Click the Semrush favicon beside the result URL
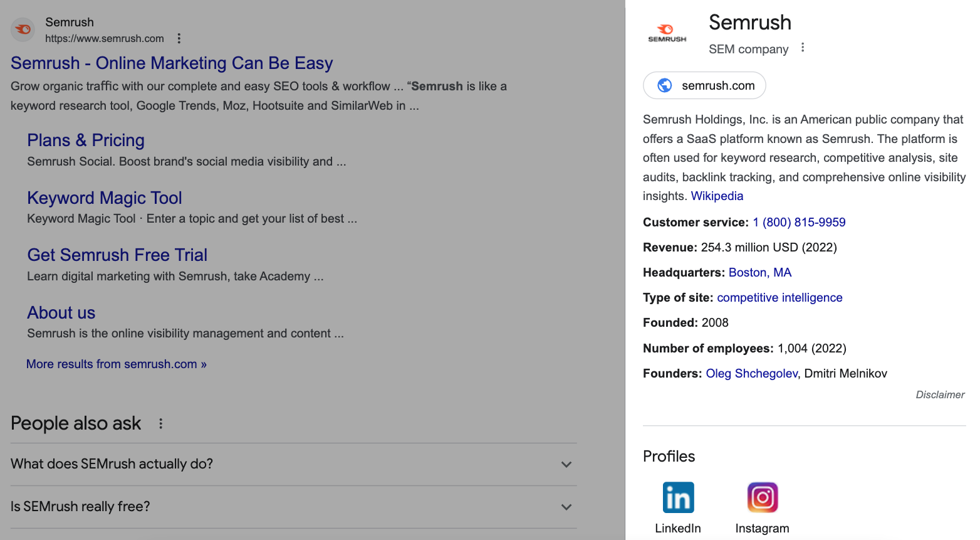 point(23,29)
